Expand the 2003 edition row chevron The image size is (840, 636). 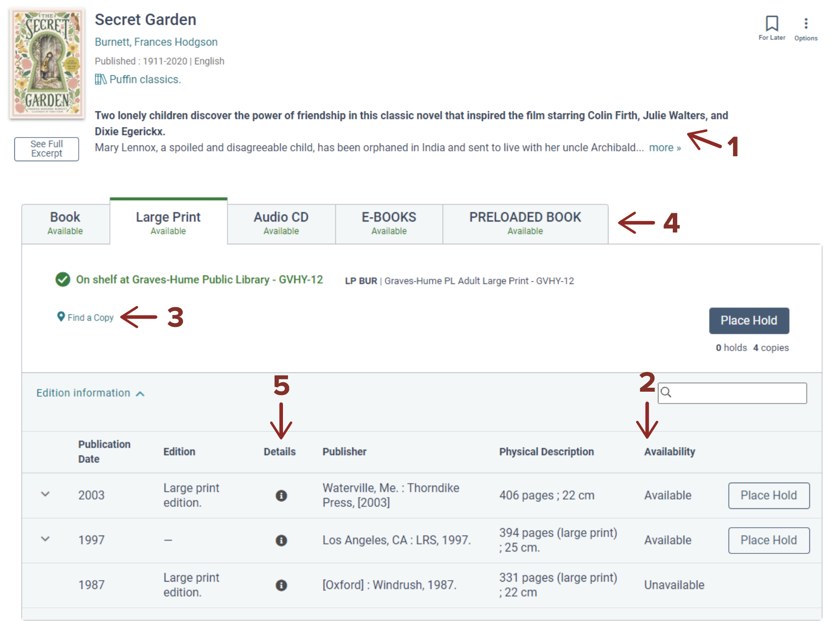[45, 495]
